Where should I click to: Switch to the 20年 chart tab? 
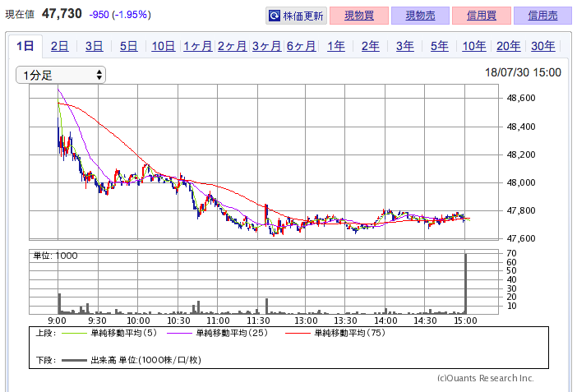(x=509, y=46)
